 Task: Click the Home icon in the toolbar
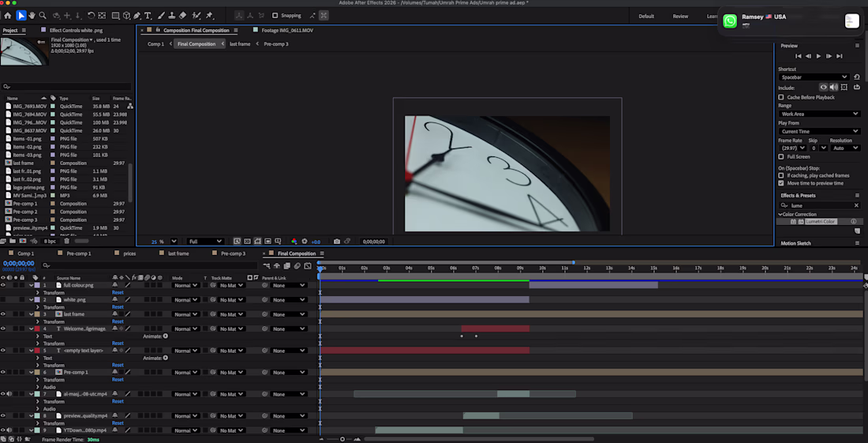pyautogui.click(x=8, y=16)
